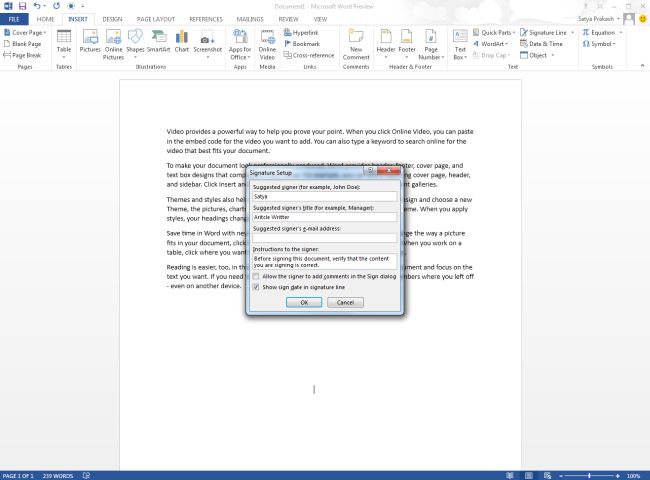
Task: Cancel the Signature Setup dialog
Action: 345,302
